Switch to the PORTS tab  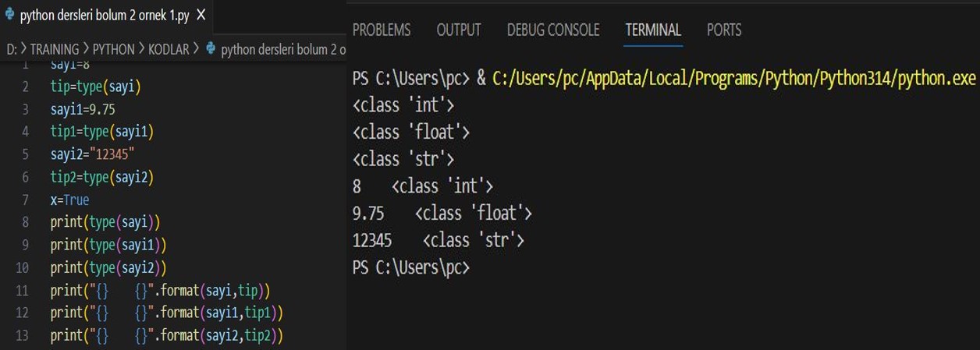point(724,30)
